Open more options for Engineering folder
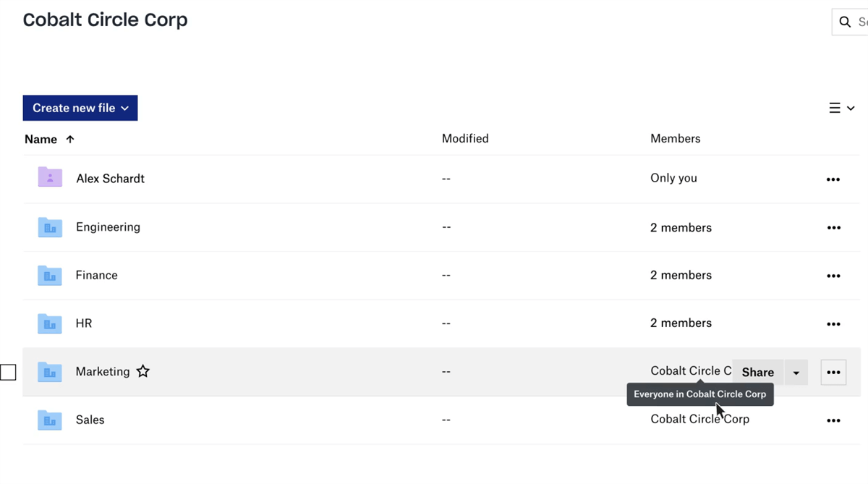868x484 pixels. (833, 228)
